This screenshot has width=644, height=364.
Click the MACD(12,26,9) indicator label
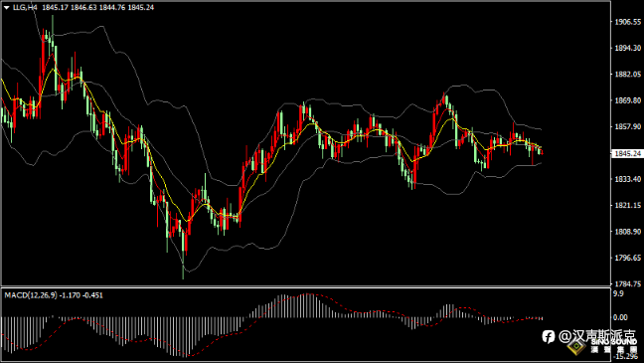tap(31, 295)
